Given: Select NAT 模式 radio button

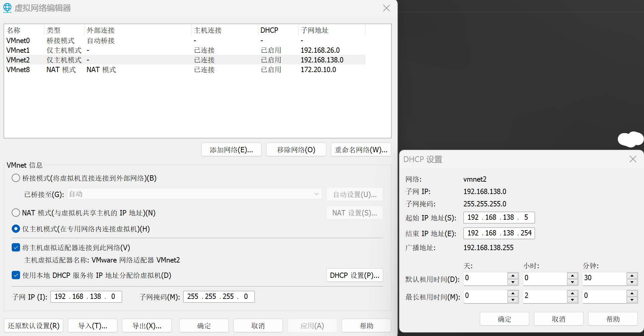Looking at the screenshot, I should pyautogui.click(x=16, y=213).
